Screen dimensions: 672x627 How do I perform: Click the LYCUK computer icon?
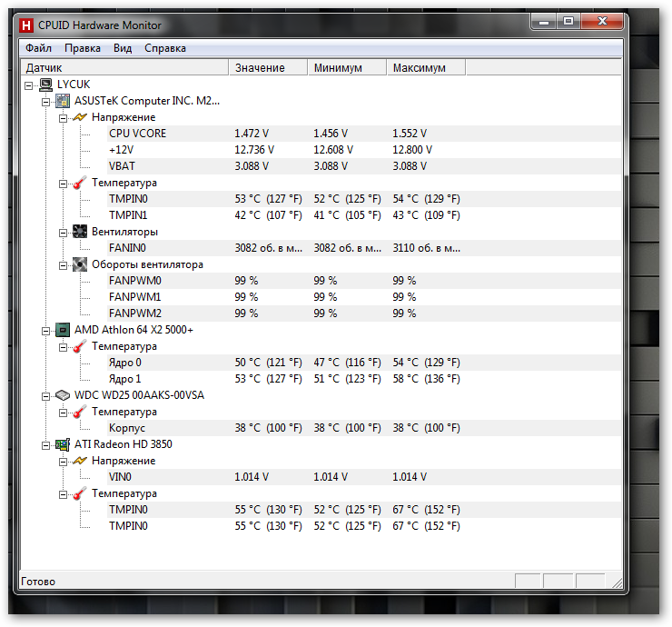point(45,85)
